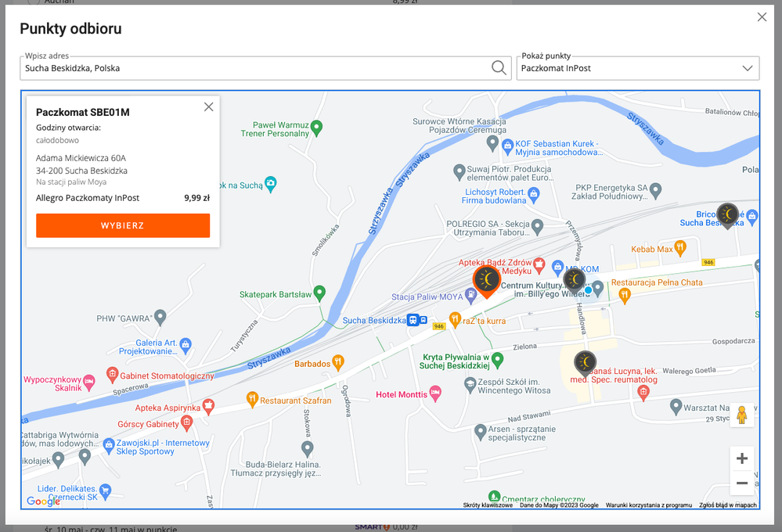Click the Gabinet Stomatologiczny pin

point(112,374)
